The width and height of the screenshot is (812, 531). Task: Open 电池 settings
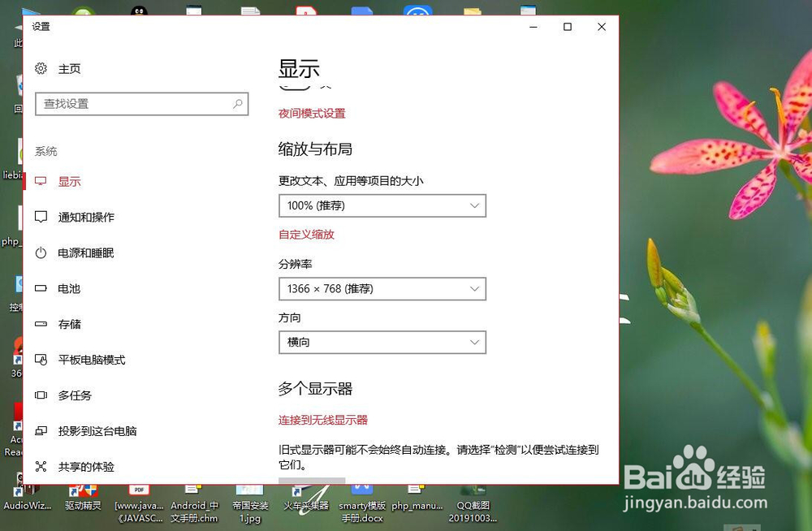pos(69,288)
